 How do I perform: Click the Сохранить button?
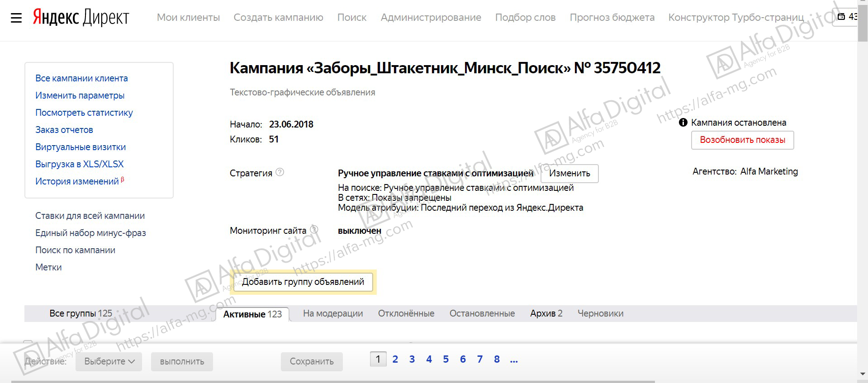(x=312, y=361)
